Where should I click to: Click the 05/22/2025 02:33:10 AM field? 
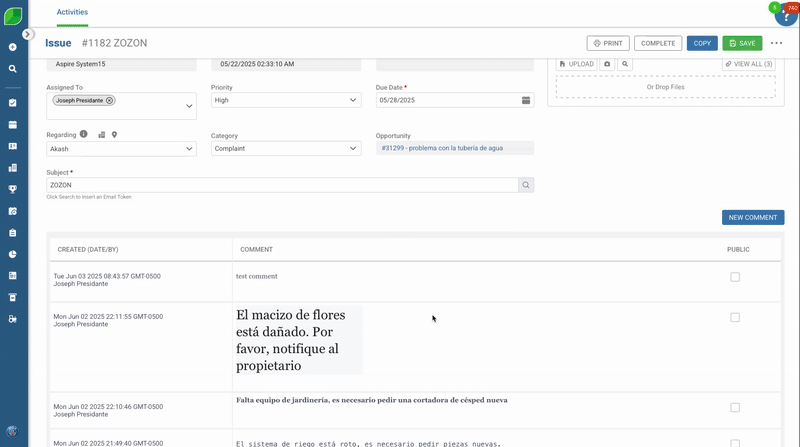click(x=286, y=64)
